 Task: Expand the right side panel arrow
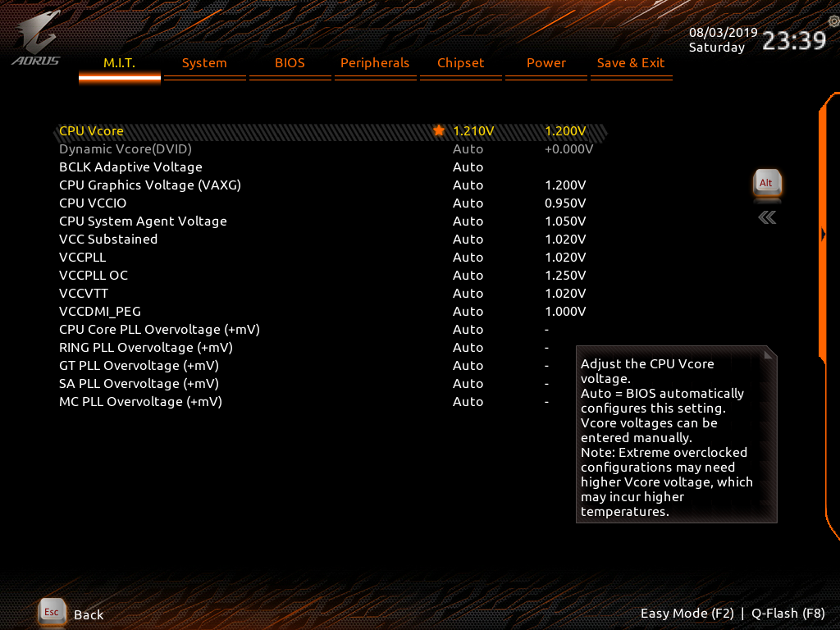(824, 234)
